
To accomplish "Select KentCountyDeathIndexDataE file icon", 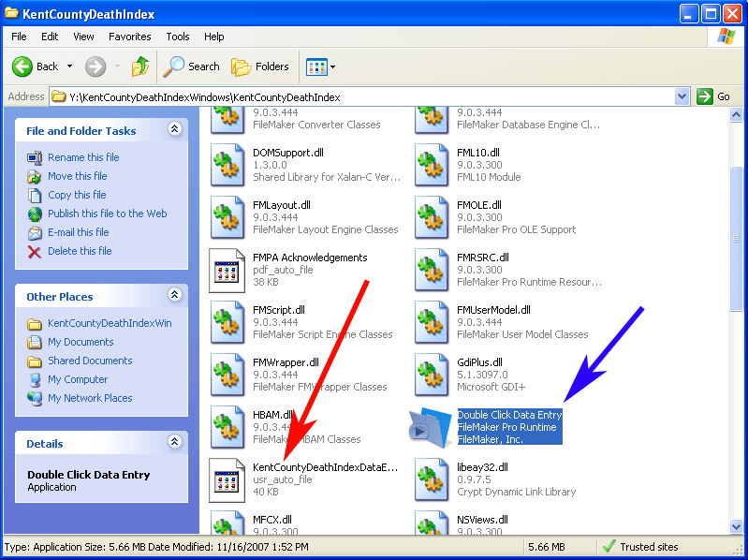I will coord(227,480).
